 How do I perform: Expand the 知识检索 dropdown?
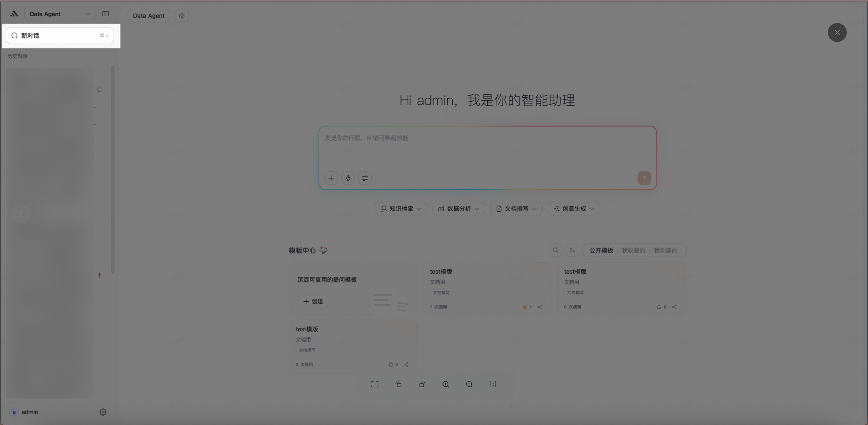click(x=401, y=208)
